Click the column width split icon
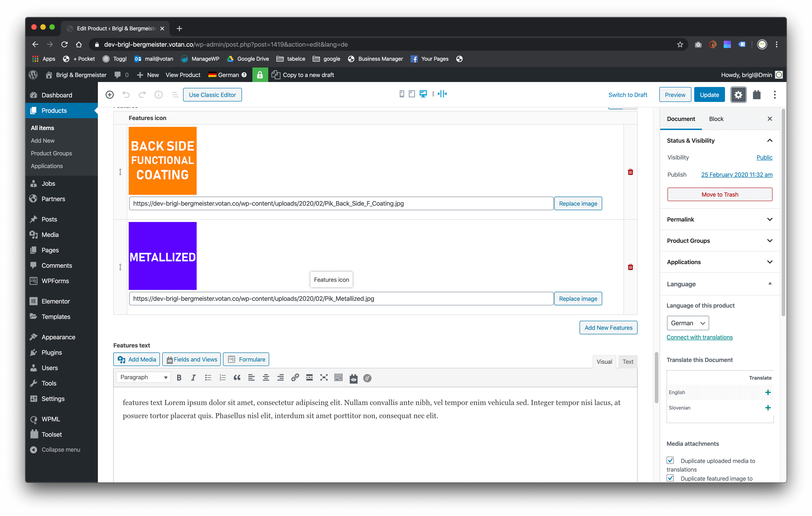This screenshot has width=812, height=516. pyautogui.click(x=442, y=94)
